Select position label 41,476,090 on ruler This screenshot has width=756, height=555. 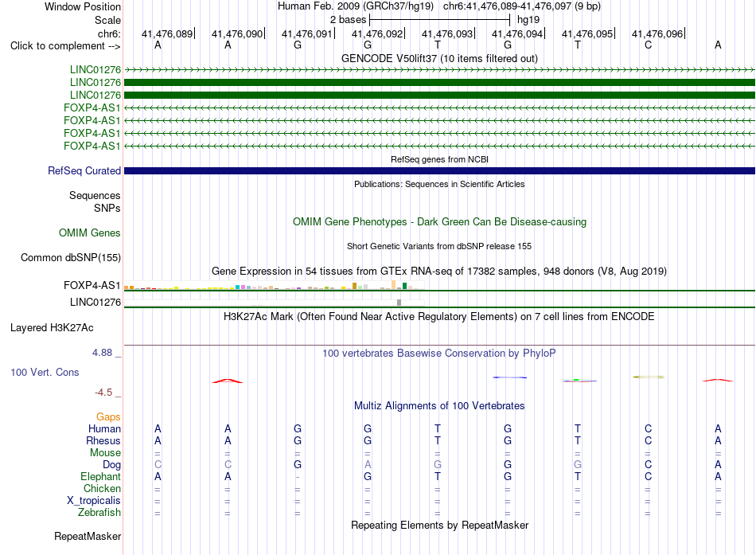tap(237, 33)
